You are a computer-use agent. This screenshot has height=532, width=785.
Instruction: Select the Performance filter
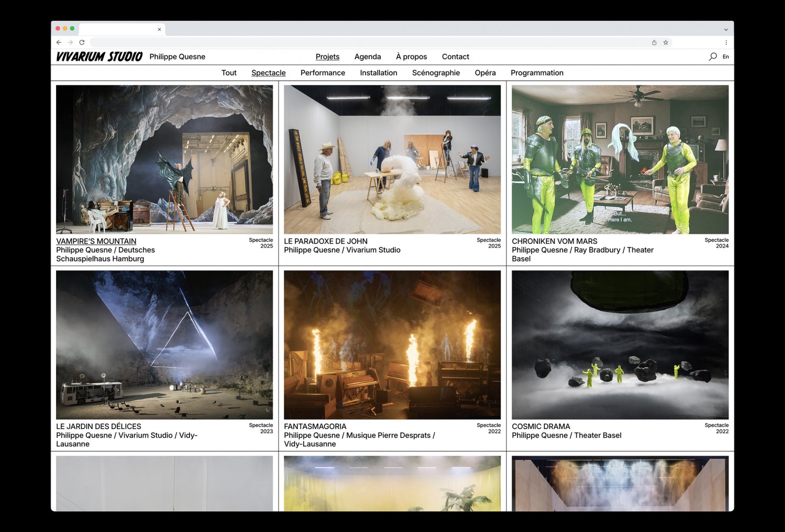click(x=323, y=73)
